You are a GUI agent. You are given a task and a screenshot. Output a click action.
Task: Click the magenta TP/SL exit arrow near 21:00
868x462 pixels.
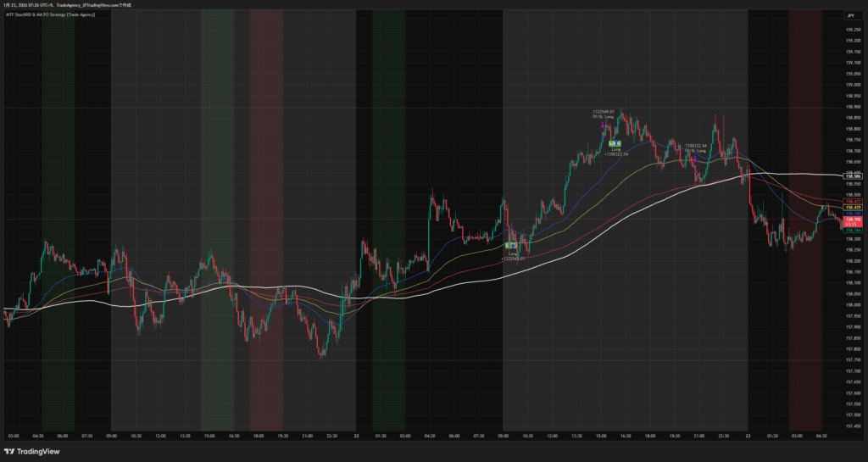[695, 159]
